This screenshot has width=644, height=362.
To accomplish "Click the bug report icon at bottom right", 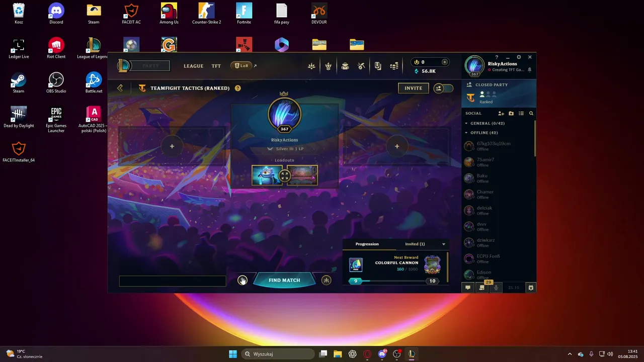I will [x=531, y=288].
